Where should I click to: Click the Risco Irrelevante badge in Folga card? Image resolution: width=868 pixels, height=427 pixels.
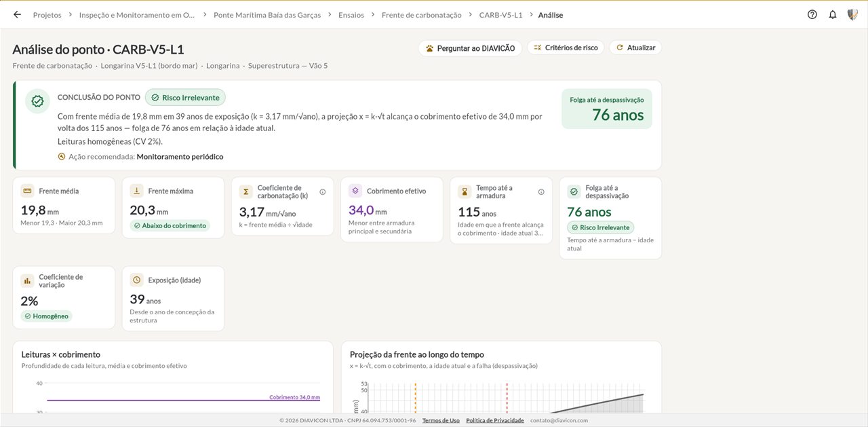pyautogui.click(x=600, y=227)
